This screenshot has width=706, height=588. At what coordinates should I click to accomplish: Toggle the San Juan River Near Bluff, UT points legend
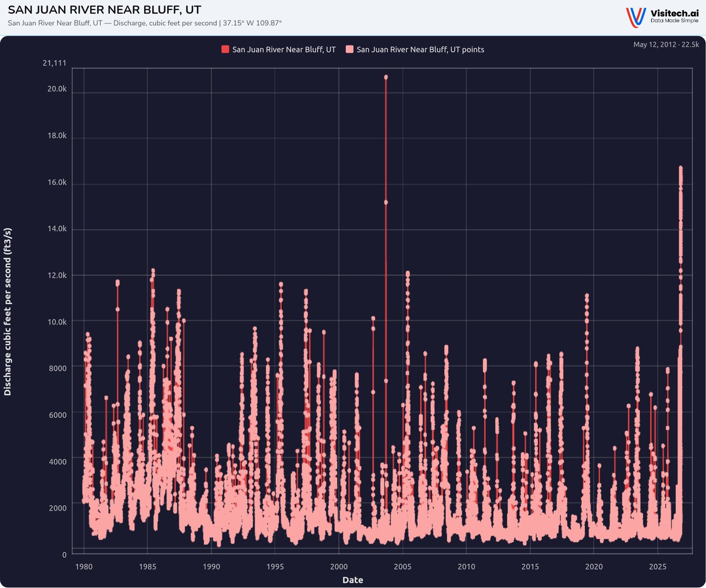pyautogui.click(x=415, y=49)
